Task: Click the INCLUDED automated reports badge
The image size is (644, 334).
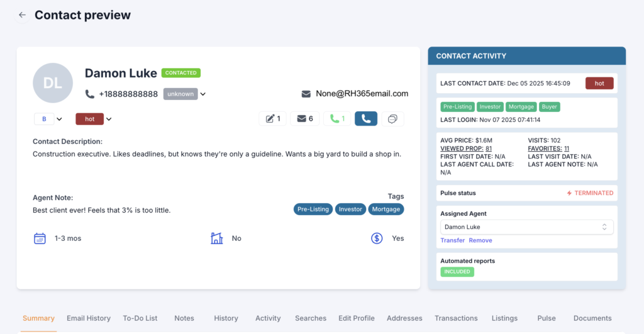Action: click(457, 272)
